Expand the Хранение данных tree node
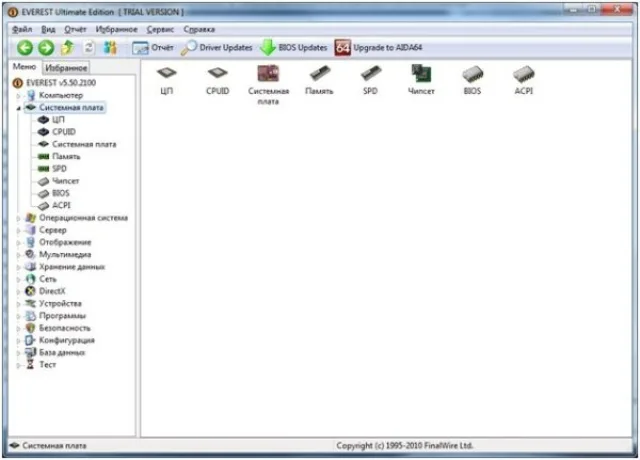The width and height of the screenshot is (640, 460). tap(18, 267)
